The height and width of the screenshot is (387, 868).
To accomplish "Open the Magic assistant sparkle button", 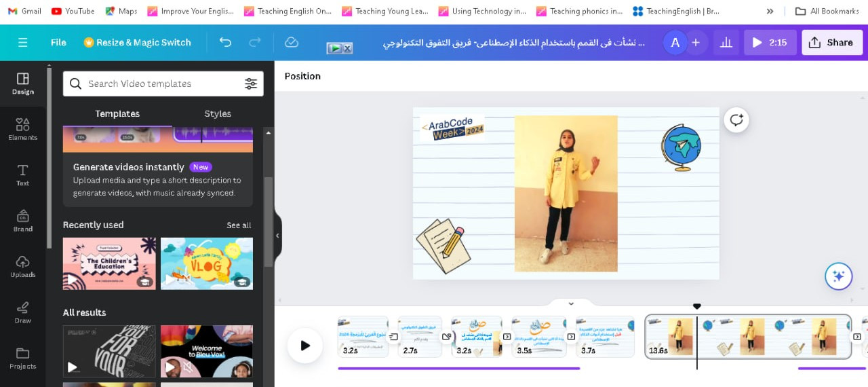I will (838, 276).
